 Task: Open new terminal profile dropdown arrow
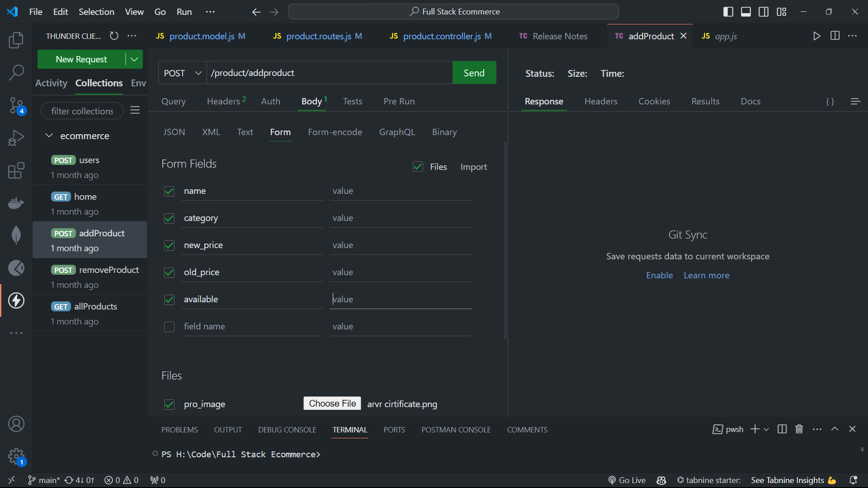coord(766,429)
